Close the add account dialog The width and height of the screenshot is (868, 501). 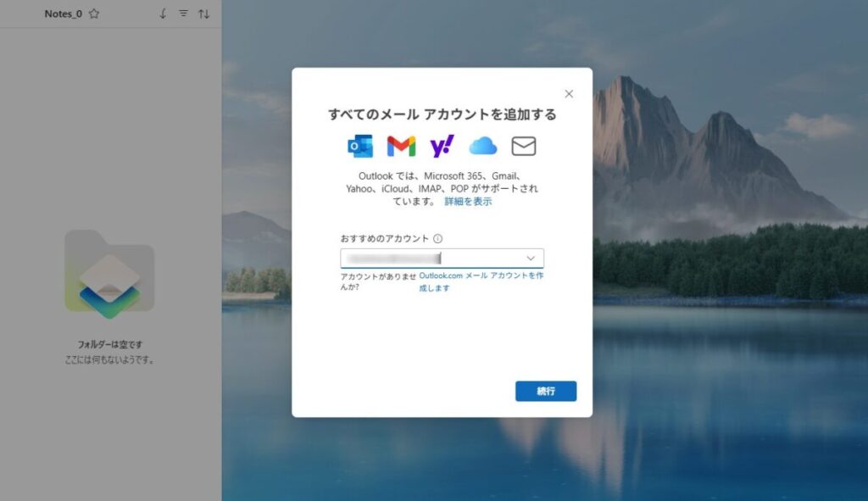568,93
